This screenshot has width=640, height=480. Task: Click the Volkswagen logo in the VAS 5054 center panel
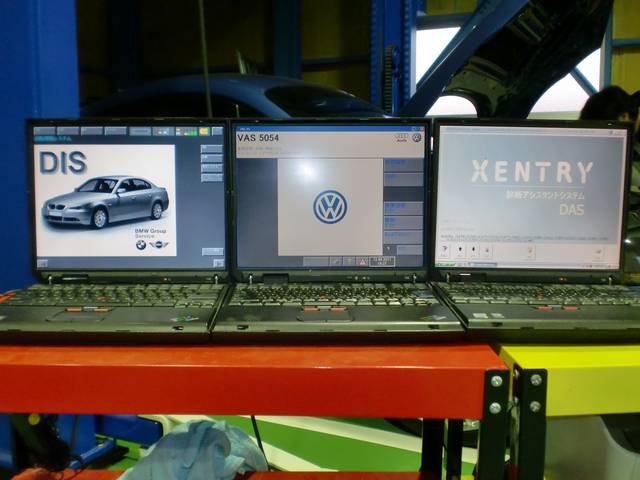(x=330, y=207)
